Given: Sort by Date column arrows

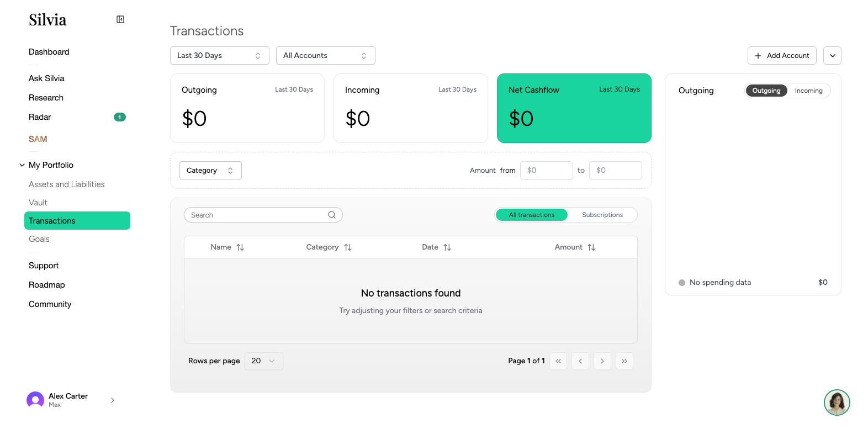Looking at the screenshot, I should click(x=447, y=247).
